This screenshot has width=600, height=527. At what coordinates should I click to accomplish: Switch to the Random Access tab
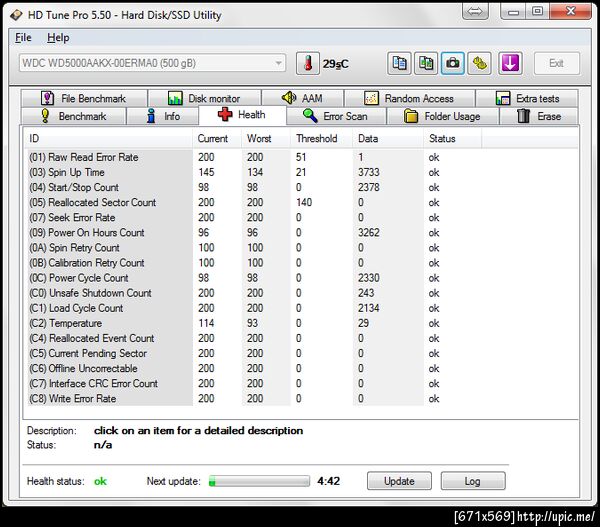click(409, 98)
